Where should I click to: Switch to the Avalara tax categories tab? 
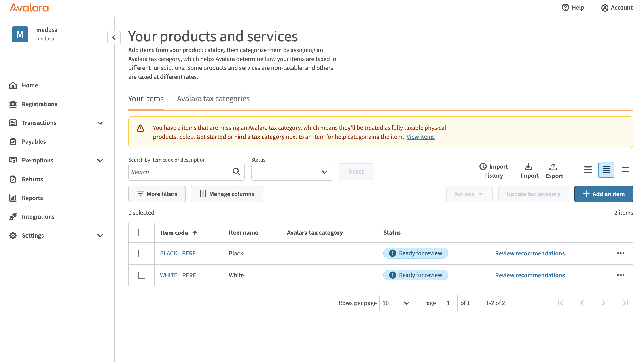[213, 99]
